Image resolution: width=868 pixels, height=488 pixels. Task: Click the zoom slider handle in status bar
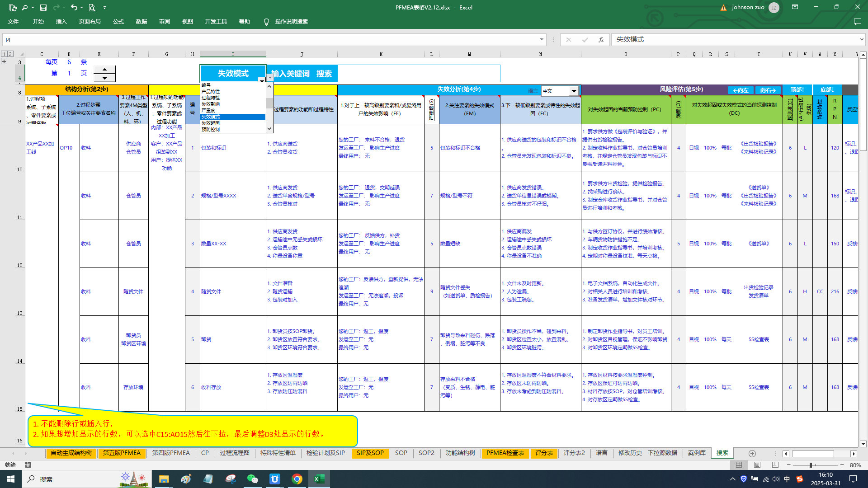point(811,465)
